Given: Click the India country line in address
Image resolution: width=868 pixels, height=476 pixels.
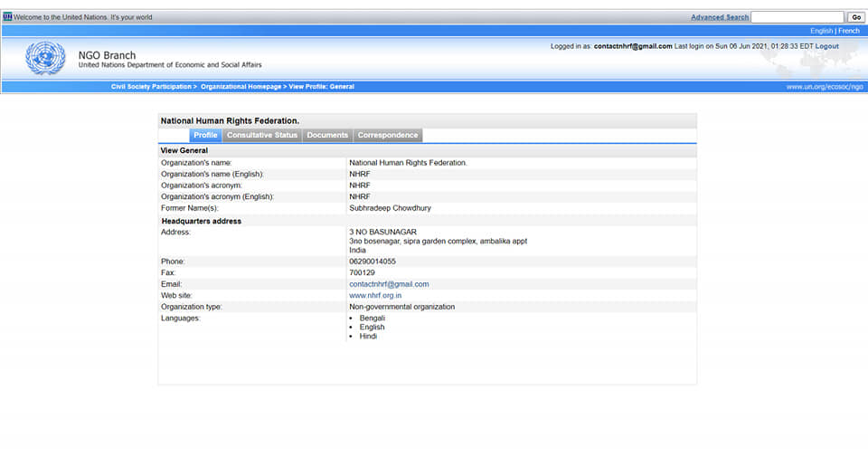Looking at the screenshot, I should point(357,251).
